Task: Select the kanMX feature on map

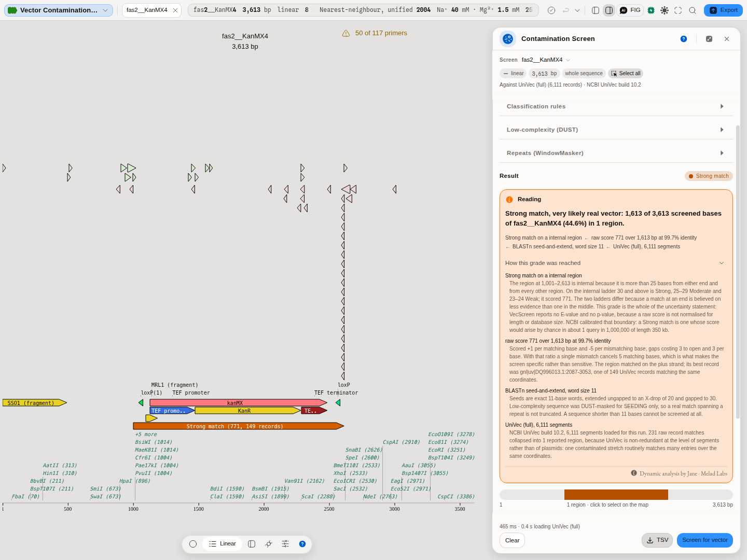Action: click(x=238, y=403)
